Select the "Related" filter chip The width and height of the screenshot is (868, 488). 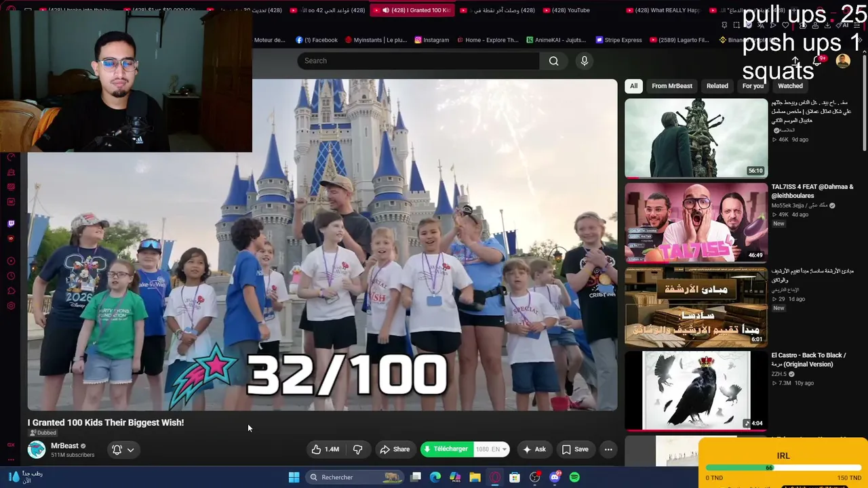[x=717, y=86]
